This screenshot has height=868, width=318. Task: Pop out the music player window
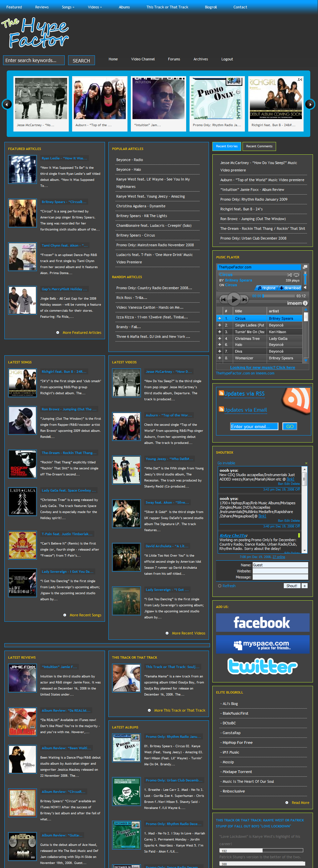click(305, 267)
